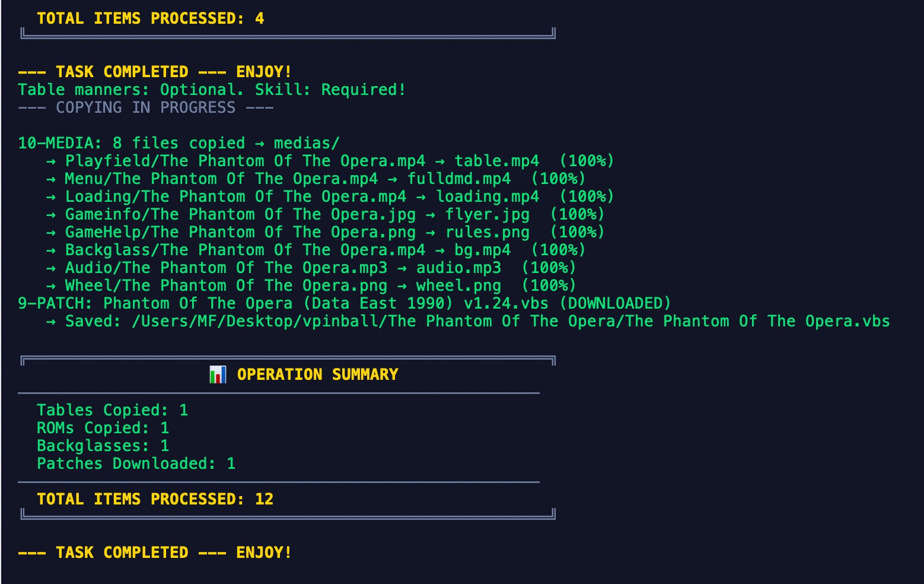Select the Patches Downloaded: 1 summary entry
Viewport: 924px width, 584px height.
click(x=136, y=464)
